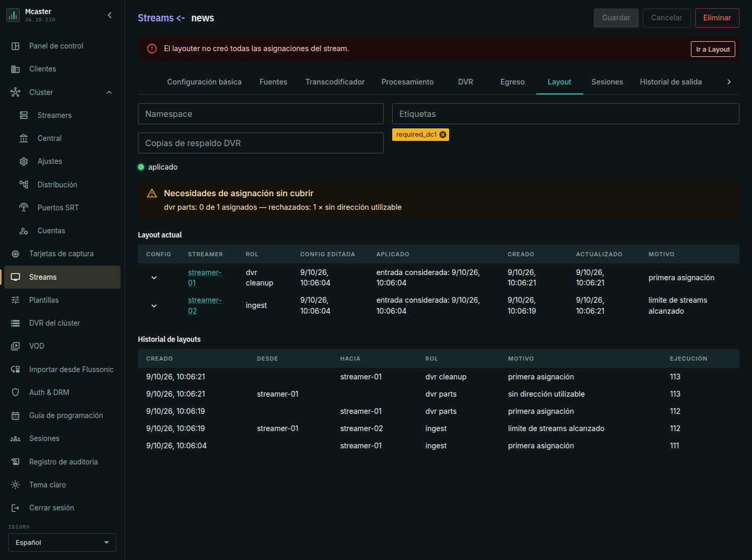Click the Cancelar button
Image resolution: width=752 pixels, height=560 pixels.
point(667,18)
